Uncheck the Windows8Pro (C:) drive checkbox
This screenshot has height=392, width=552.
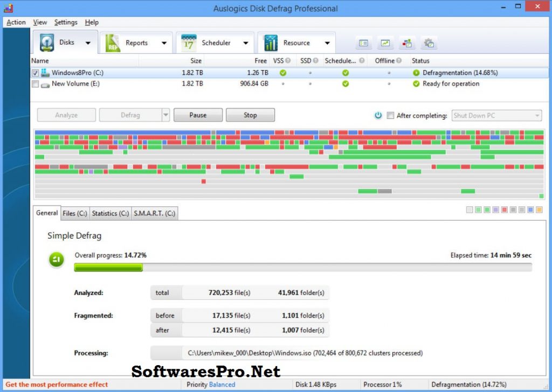click(35, 72)
